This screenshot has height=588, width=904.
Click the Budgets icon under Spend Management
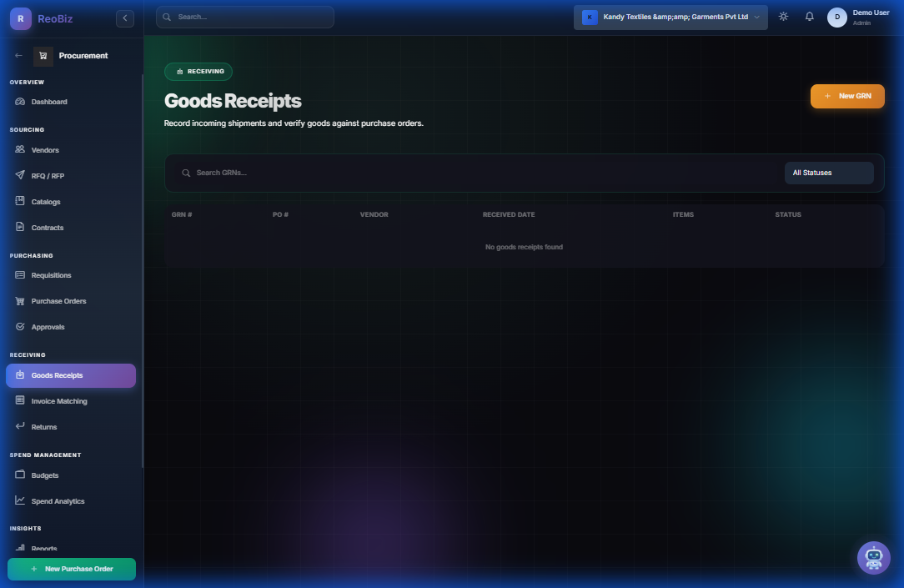tap(18, 475)
